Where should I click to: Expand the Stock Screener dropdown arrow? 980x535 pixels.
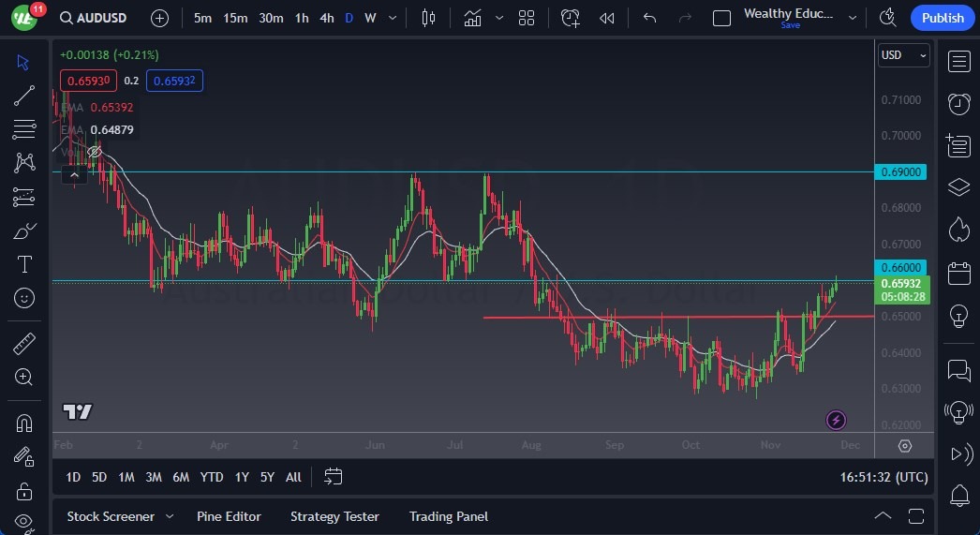click(170, 516)
